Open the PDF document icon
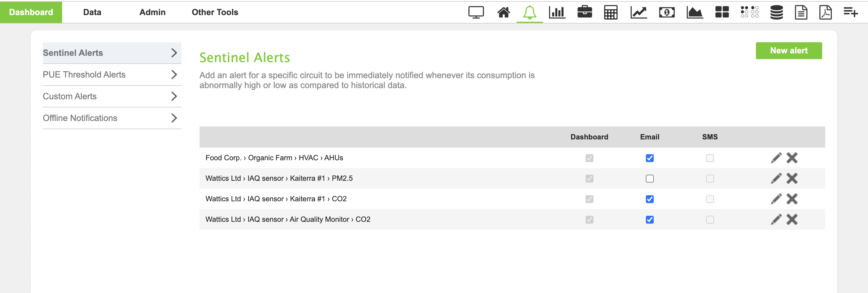868x293 pixels. point(825,12)
